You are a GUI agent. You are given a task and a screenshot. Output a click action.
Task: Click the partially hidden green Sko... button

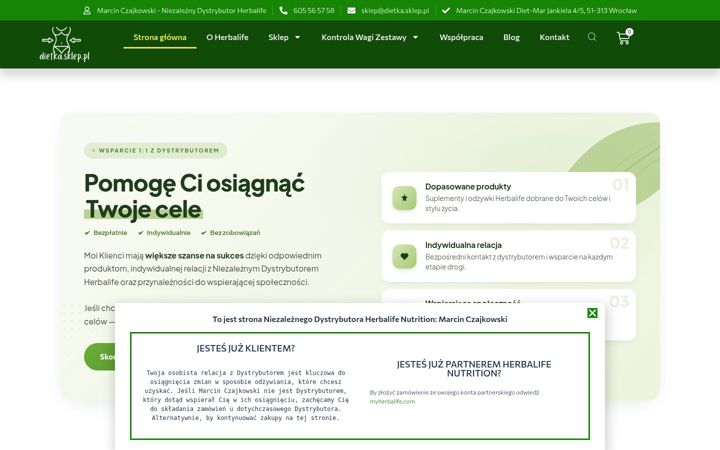[x=100, y=357]
